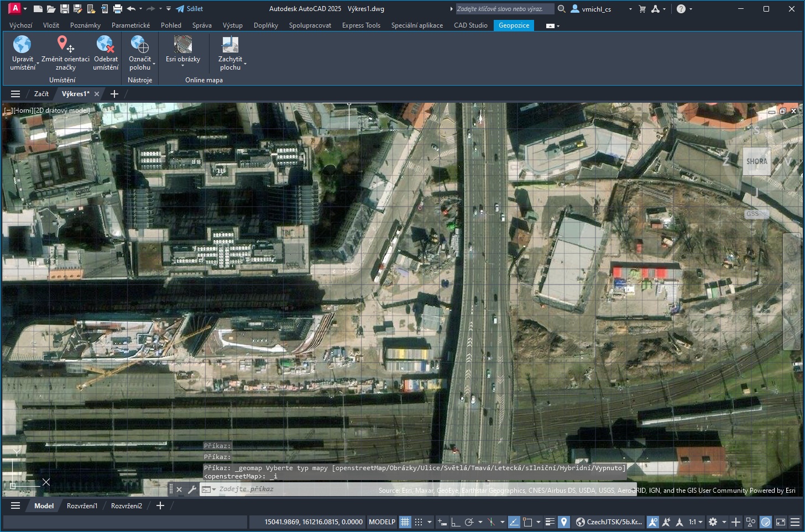Open status bar customization menu icon
This screenshot has width=805, height=532.
795,522
